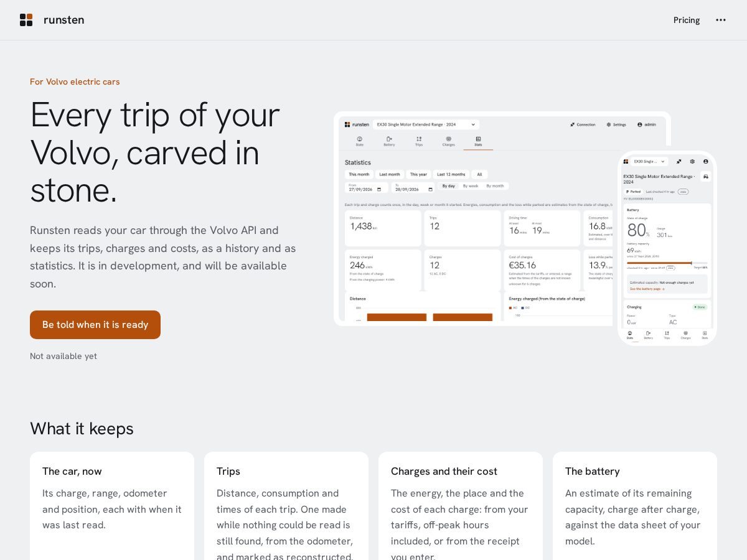Screen dimensions: 747x560
Task: Open the Pricing page link
Action: point(687,20)
